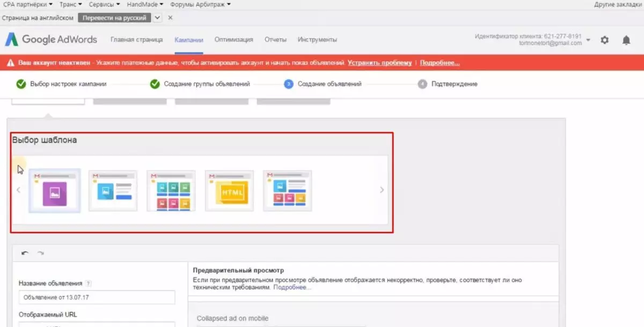644x327 pixels.
Task: Open the HandMade bookmarks folder
Action: click(145, 4)
